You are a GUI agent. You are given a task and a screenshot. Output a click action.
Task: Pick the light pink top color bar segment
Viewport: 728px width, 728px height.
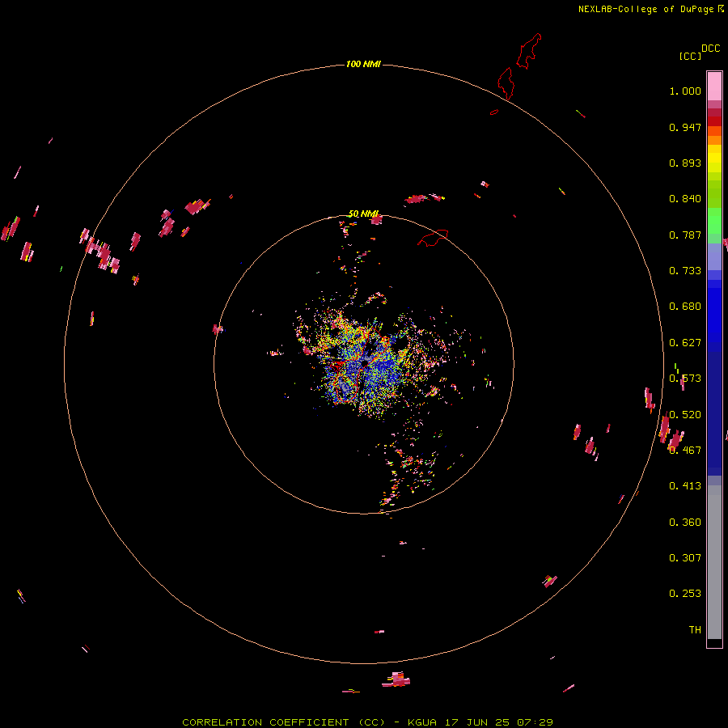[x=714, y=86]
